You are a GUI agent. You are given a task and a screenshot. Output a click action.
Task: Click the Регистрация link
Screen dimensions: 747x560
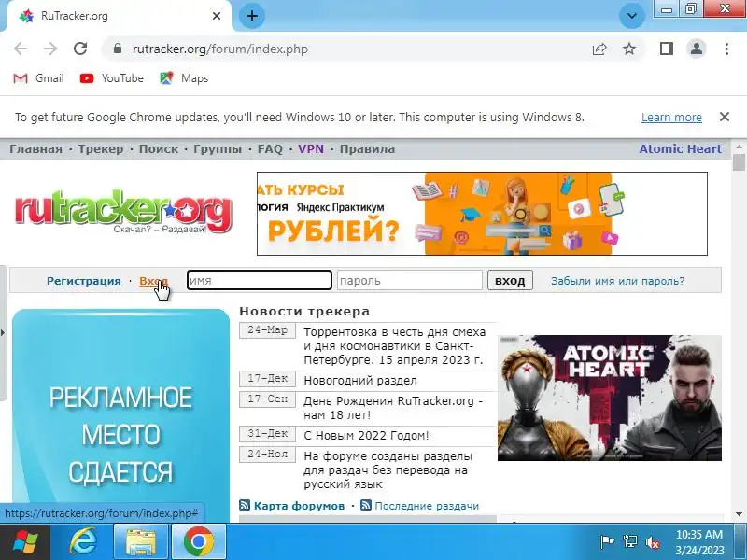(x=83, y=281)
